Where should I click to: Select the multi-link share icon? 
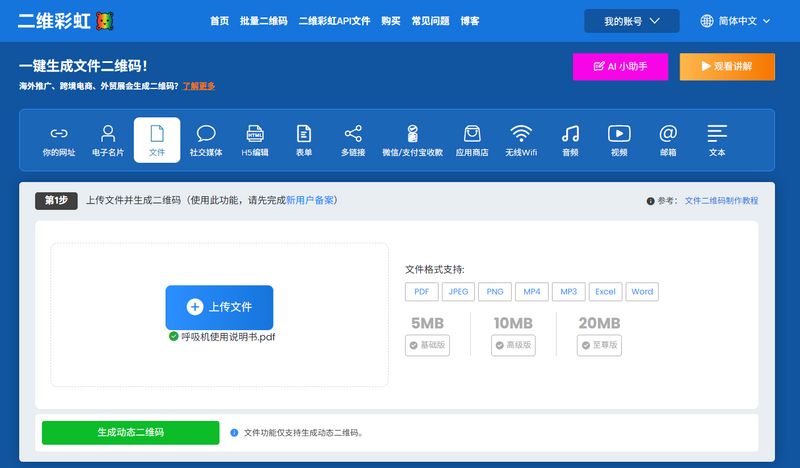click(x=353, y=140)
